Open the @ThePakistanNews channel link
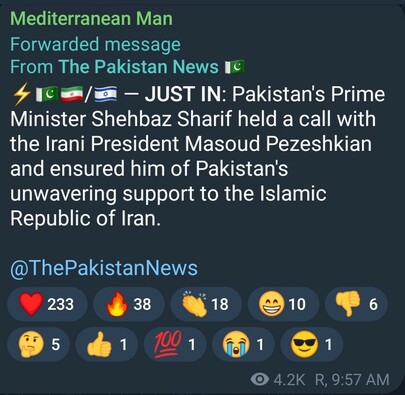Image resolution: width=405 pixels, height=395 pixels. pos(104,269)
